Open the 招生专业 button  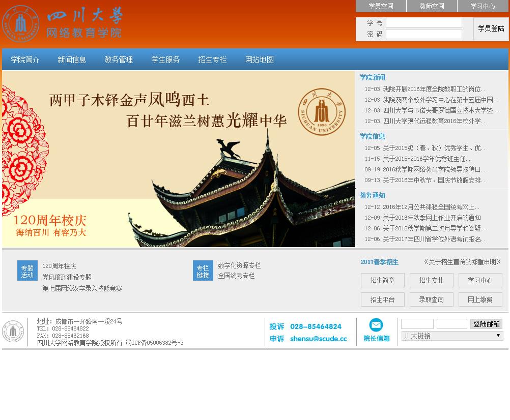coord(431,280)
